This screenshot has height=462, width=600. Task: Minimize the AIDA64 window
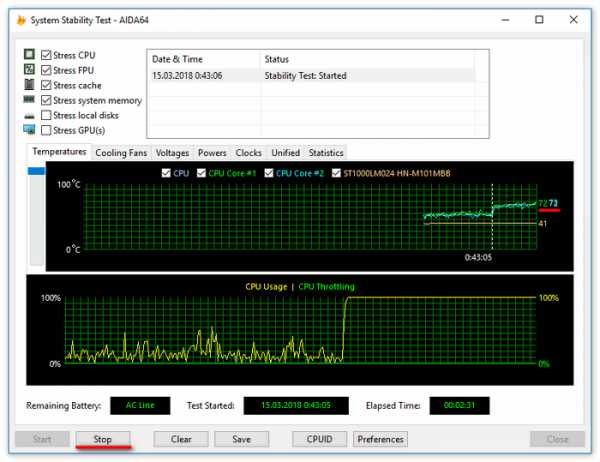[x=505, y=20]
